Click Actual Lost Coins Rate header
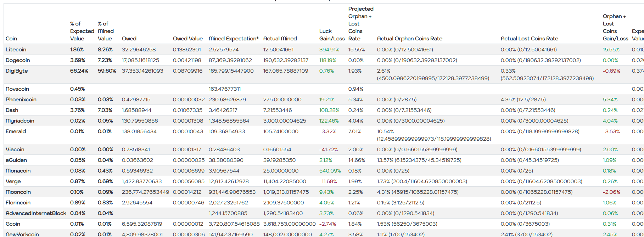644x237 pixels. coord(529,39)
